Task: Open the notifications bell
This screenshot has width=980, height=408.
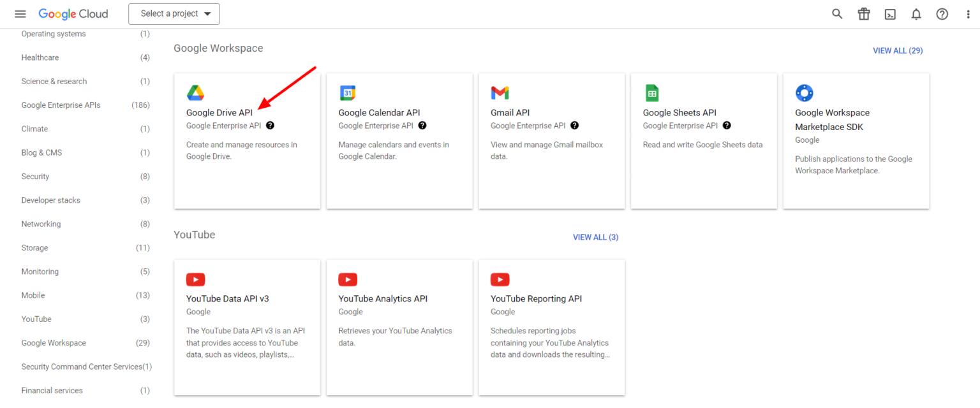Action: 916,13
